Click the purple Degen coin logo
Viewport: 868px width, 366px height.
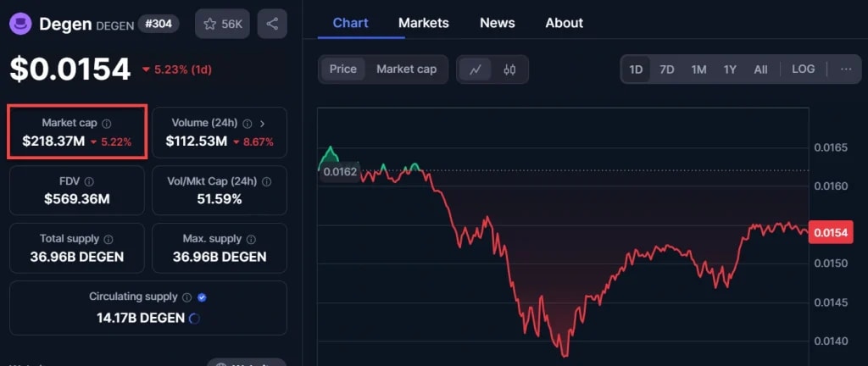[x=22, y=24]
